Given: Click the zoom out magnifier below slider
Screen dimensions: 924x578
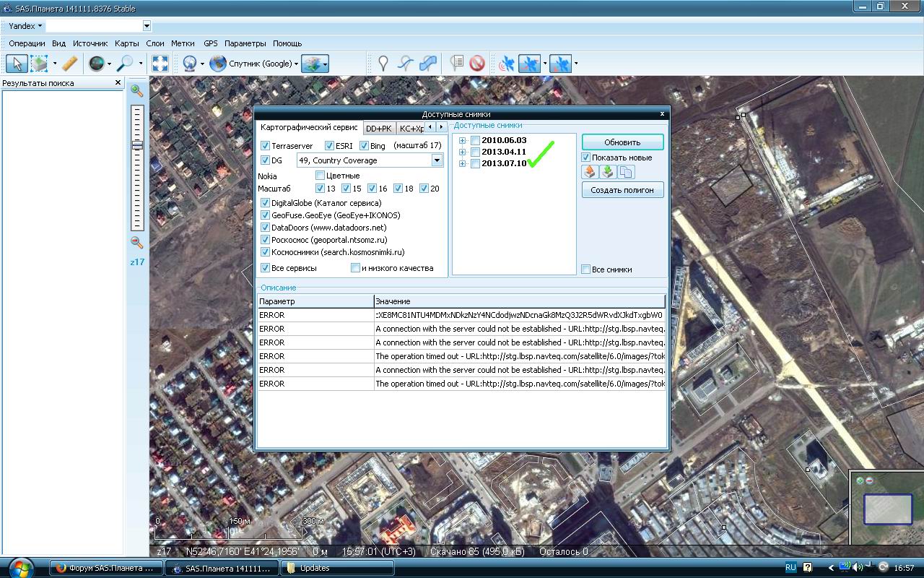Looking at the screenshot, I should click(136, 243).
